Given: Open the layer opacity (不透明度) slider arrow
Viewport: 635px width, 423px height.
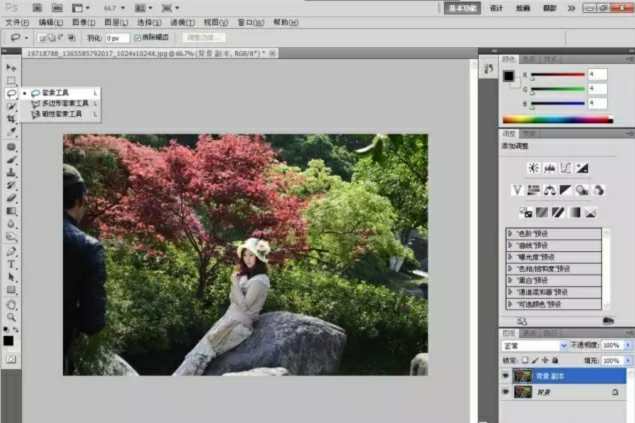Looking at the screenshot, I should coord(628,345).
